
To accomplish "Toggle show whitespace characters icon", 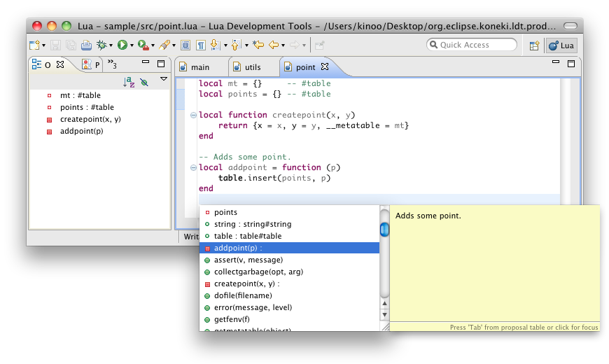I will [x=200, y=45].
